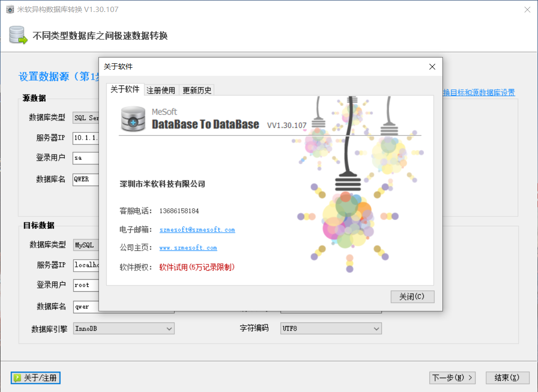
Task: Close the main application window
Action: [527, 10]
